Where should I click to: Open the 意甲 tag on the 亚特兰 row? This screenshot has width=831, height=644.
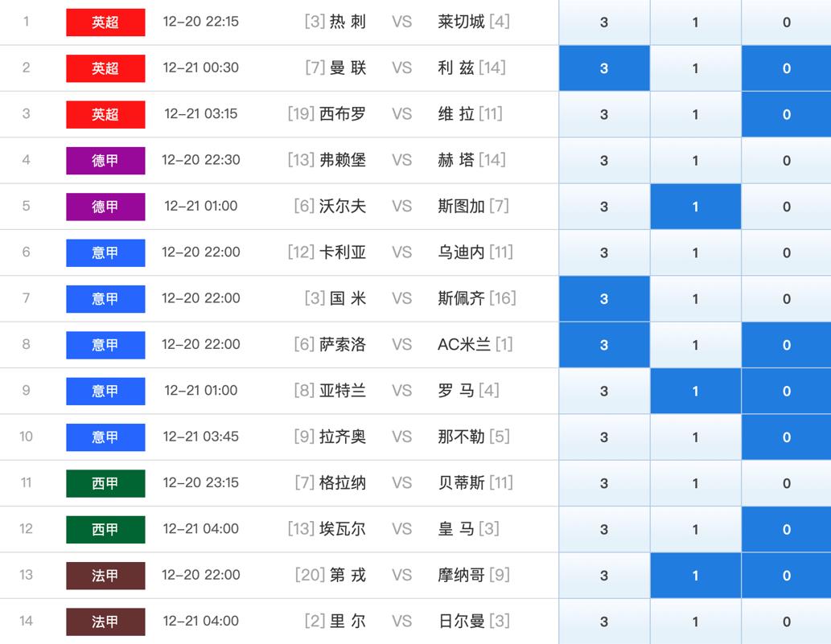click(105, 391)
